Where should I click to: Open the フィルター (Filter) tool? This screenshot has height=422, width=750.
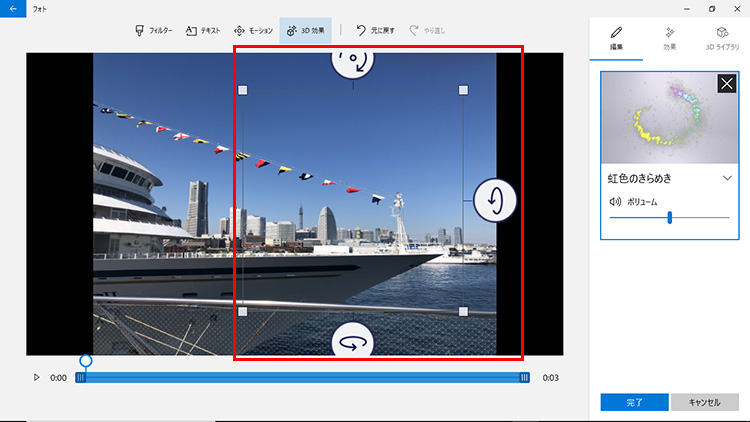(x=154, y=31)
